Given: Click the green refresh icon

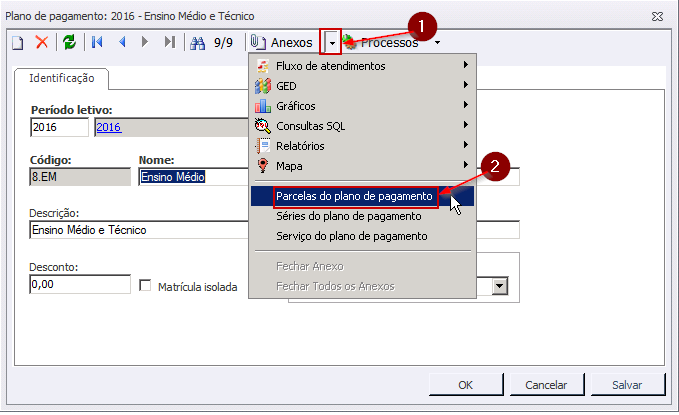Looking at the screenshot, I should pos(69,42).
